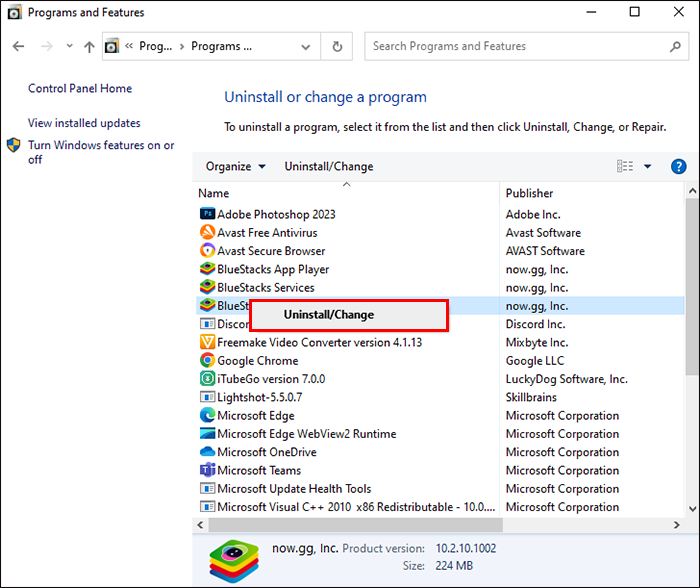Select the Adobe Photoshop 2023 icon

207,214
